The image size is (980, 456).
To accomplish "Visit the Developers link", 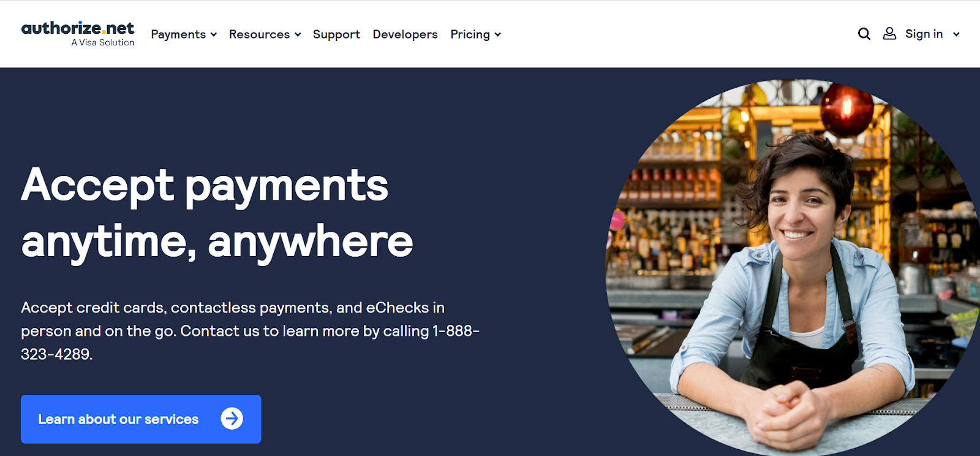I will point(405,34).
